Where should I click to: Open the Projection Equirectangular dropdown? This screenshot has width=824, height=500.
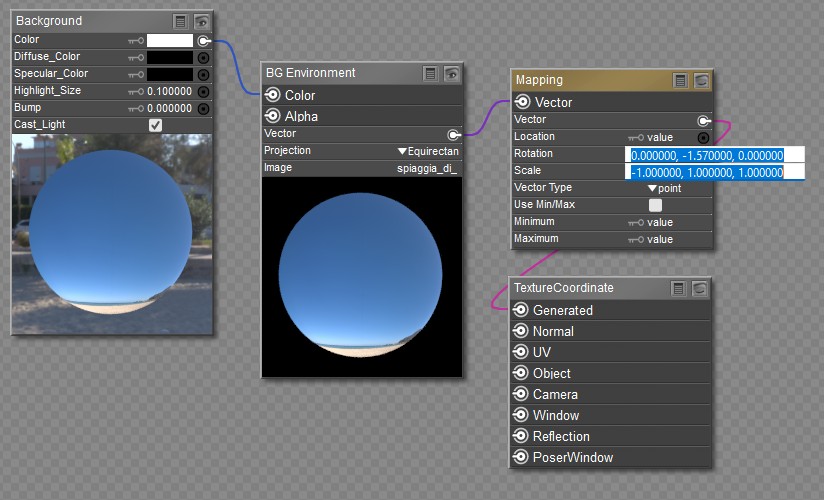[428, 151]
